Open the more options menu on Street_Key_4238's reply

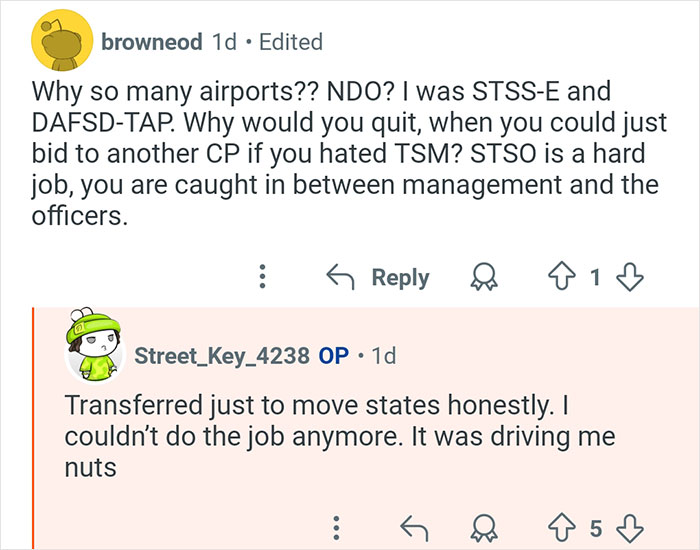338,526
